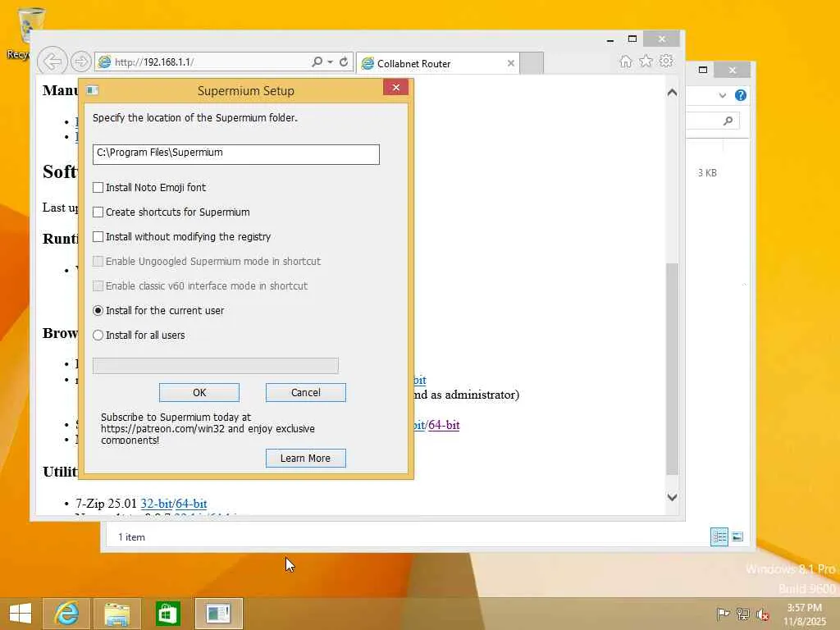Open Internet Explorer from taskbar
This screenshot has width=840, height=630.
tap(66, 614)
